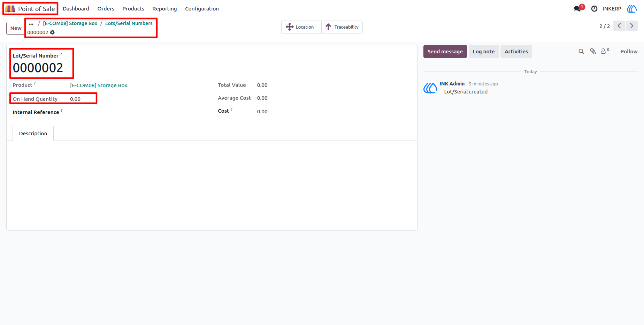Click the Lot/Serial Number help question mark
The image size is (644, 325).
[x=61, y=54]
